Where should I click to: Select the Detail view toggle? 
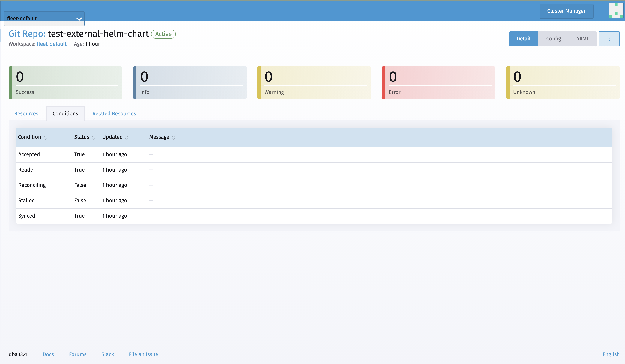pos(523,39)
